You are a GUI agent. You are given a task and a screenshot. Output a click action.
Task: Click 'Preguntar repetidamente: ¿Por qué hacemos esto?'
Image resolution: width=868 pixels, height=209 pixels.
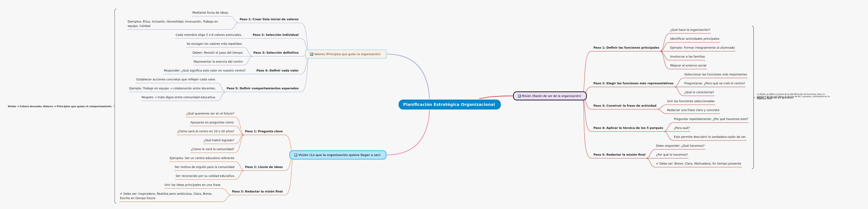click(x=711, y=119)
